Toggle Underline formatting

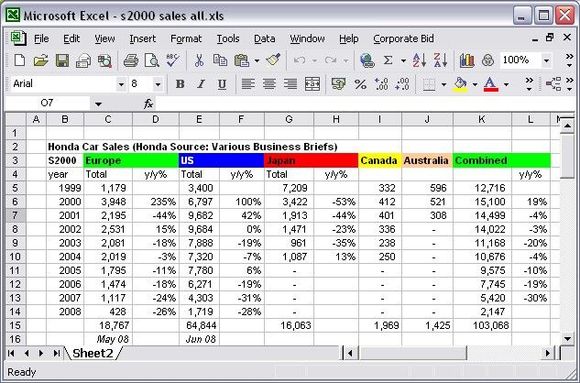(222, 84)
